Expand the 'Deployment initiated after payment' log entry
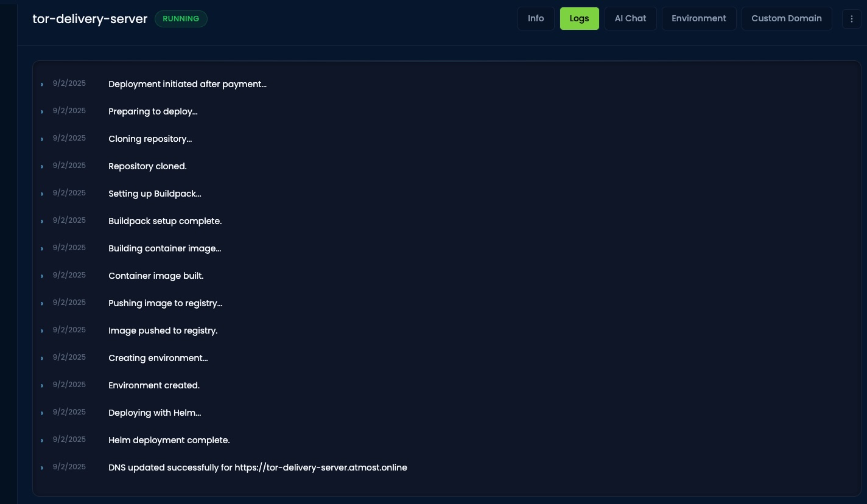 (x=42, y=84)
